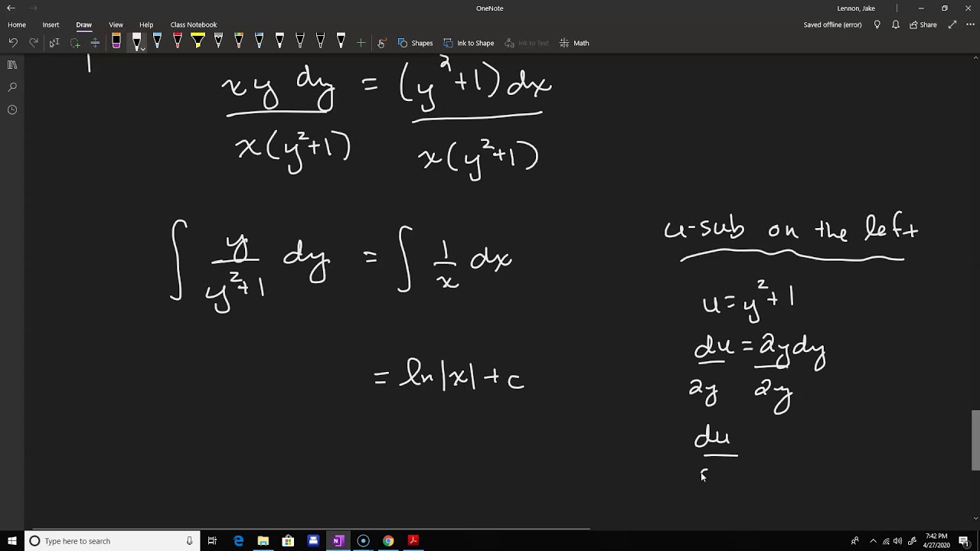Screen dimensions: 980x551
Task: Open Windows Action Center notifications
Action: pyautogui.click(x=963, y=541)
